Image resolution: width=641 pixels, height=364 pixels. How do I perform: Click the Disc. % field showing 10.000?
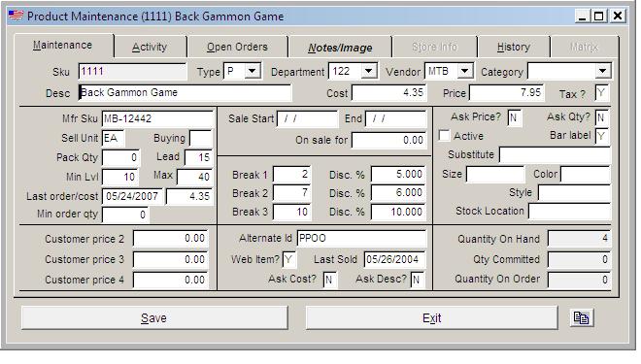(398, 212)
